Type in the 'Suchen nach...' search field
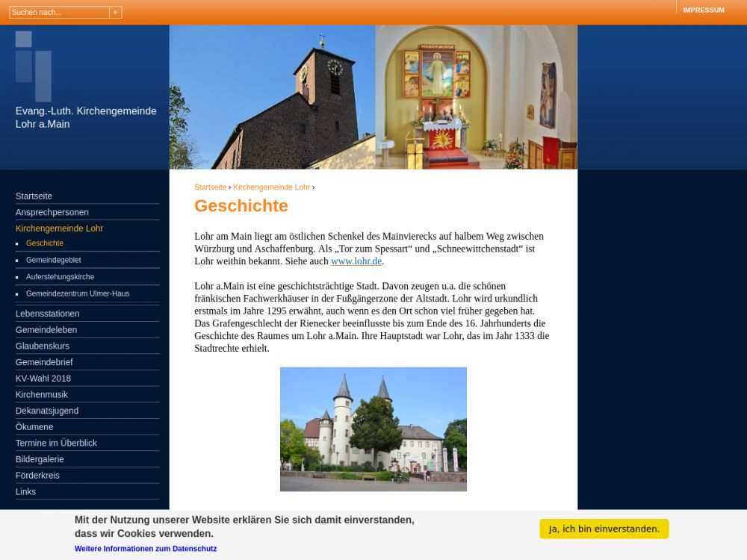 [x=58, y=13]
